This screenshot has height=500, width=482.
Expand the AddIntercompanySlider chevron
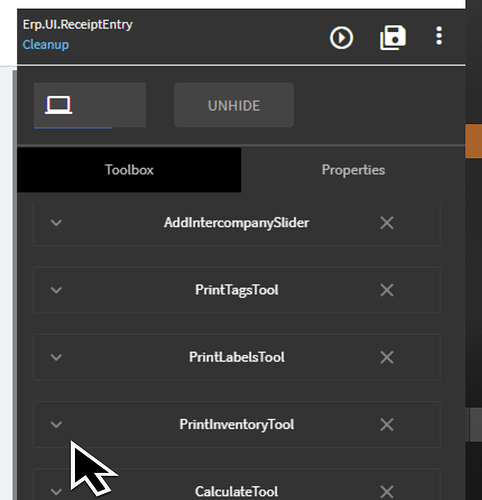[x=56, y=223]
